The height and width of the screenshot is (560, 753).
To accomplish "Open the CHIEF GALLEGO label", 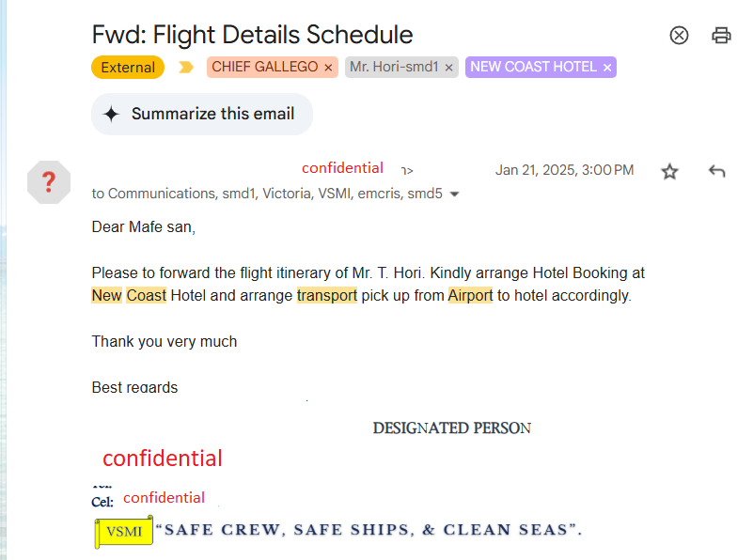I will [x=264, y=68].
